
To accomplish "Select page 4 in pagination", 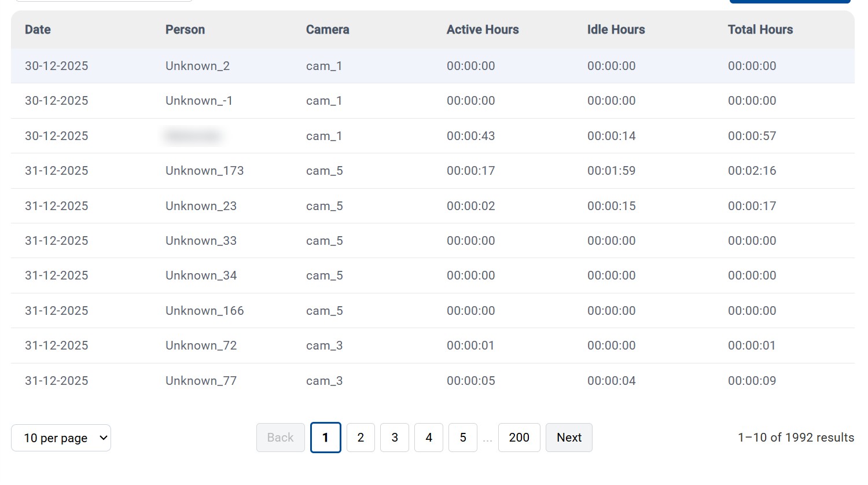I will click(429, 438).
